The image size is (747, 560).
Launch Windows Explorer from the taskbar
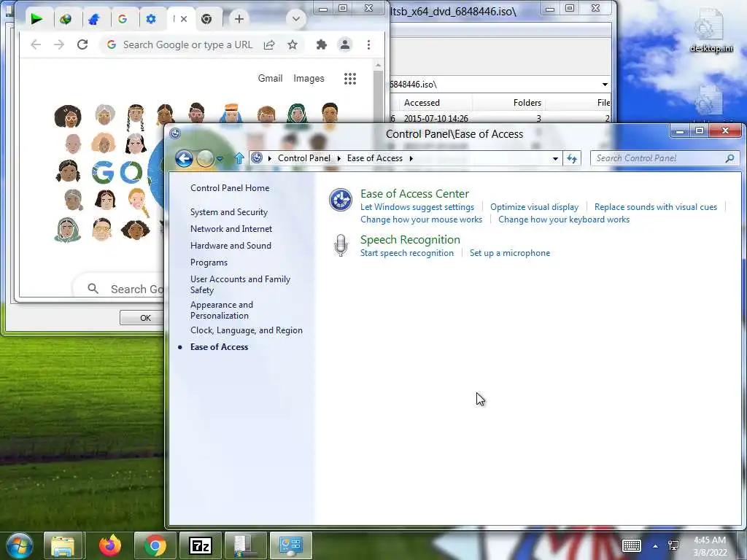click(x=63, y=545)
